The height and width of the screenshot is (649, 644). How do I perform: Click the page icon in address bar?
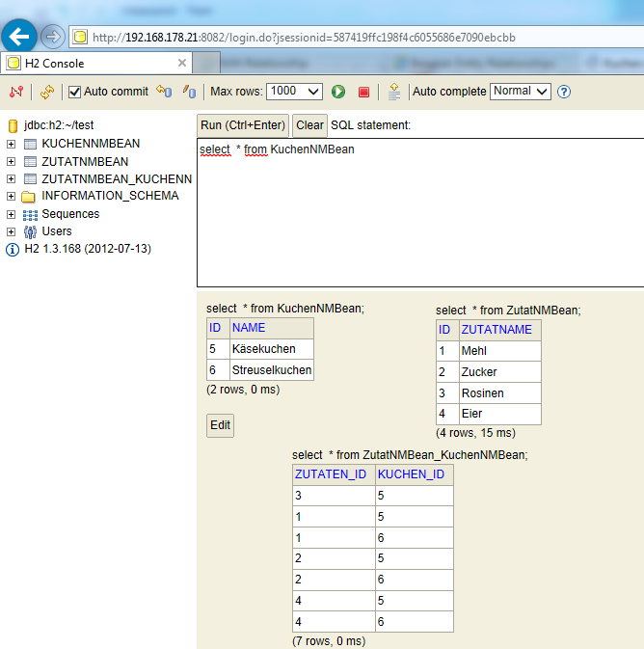[80, 38]
